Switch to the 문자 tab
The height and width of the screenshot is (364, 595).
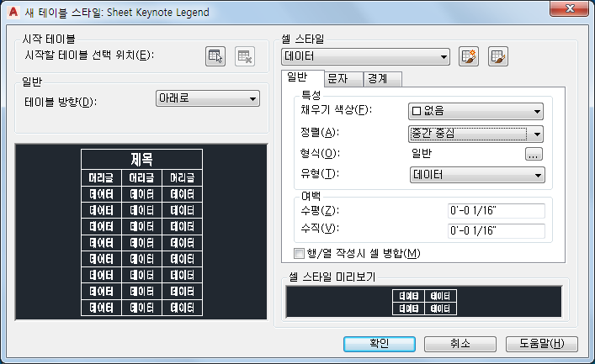click(343, 79)
